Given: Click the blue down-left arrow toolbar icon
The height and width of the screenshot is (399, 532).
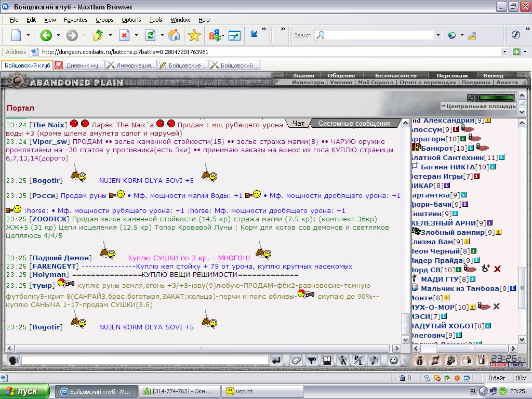Looking at the screenshot, I should click(254, 34).
